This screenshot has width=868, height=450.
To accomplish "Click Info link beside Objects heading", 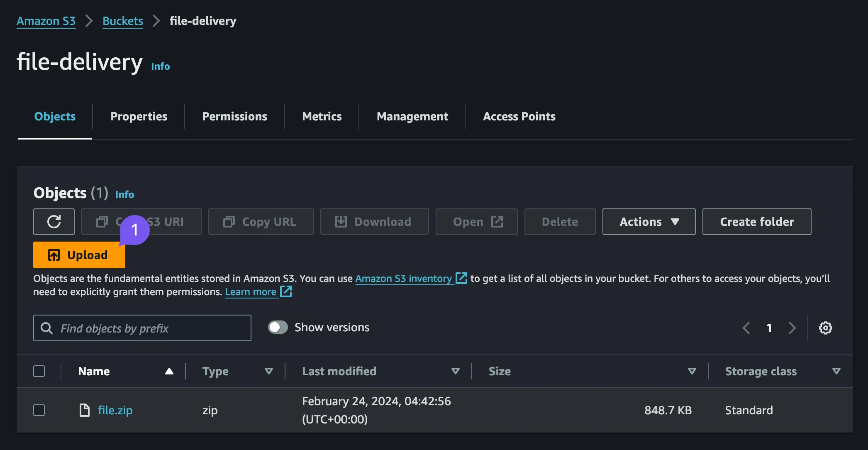I will (x=124, y=194).
